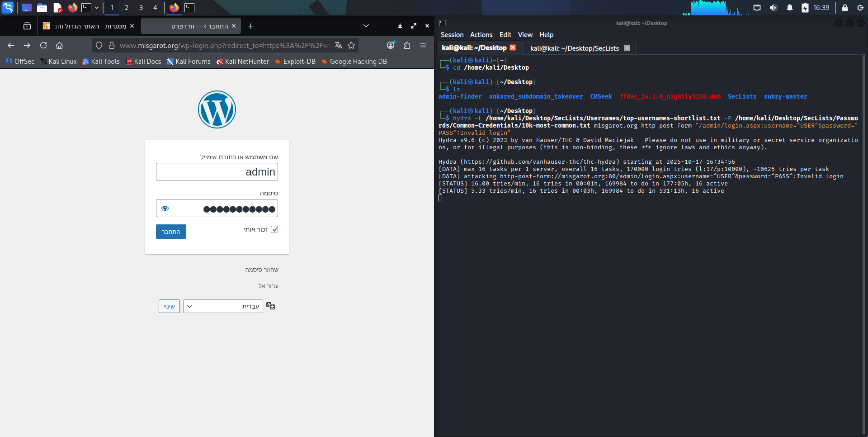Lock the screen with the padlock icon
This screenshot has height=437, width=868.
pyautogui.click(x=844, y=8)
